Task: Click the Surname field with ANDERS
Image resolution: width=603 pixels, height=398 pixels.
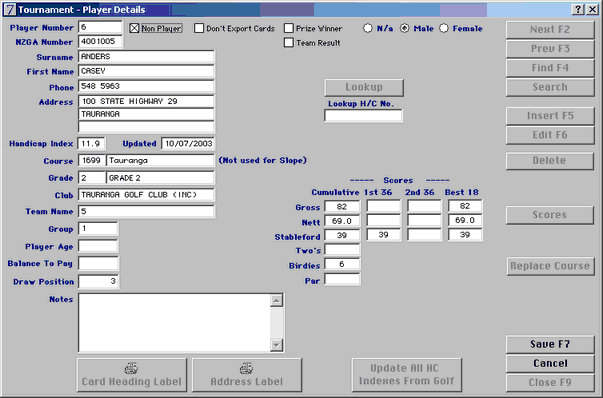Action: 147,57
